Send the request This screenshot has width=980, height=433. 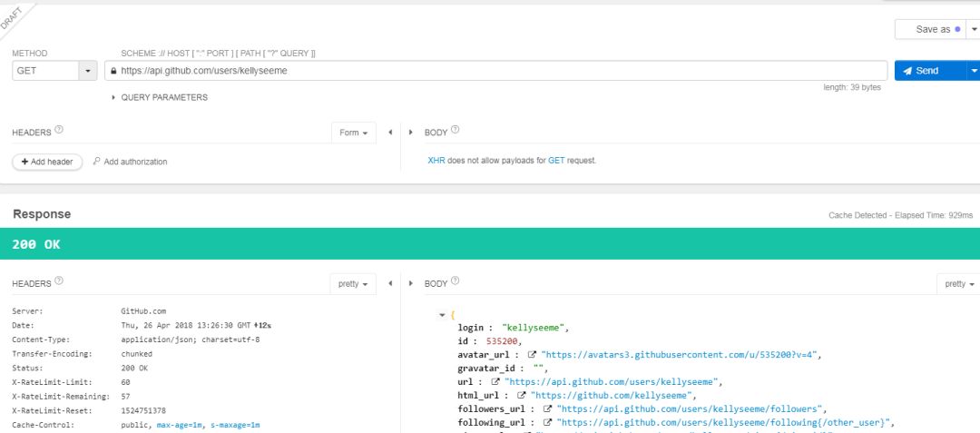pyautogui.click(x=931, y=71)
